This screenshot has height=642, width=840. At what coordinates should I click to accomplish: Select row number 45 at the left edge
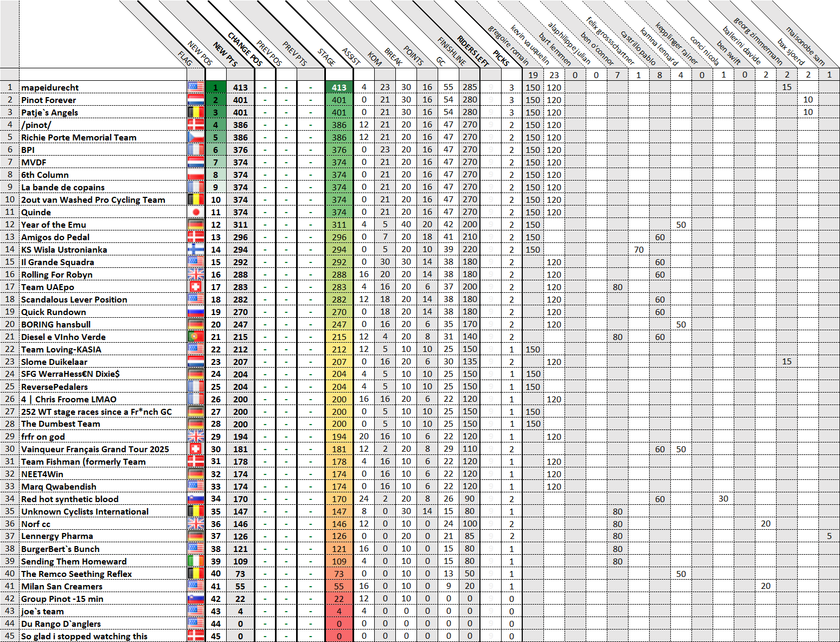pyautogui.click(x=10, y=636)
